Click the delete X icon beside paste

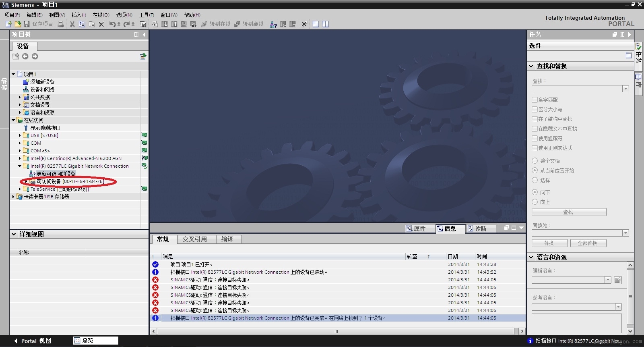[101, 24]
